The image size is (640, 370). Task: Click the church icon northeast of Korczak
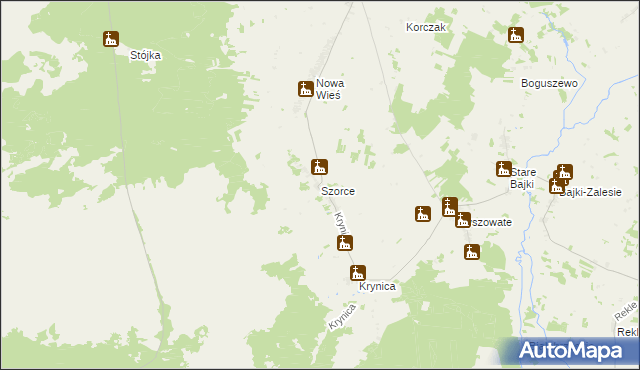click(516, 35)
